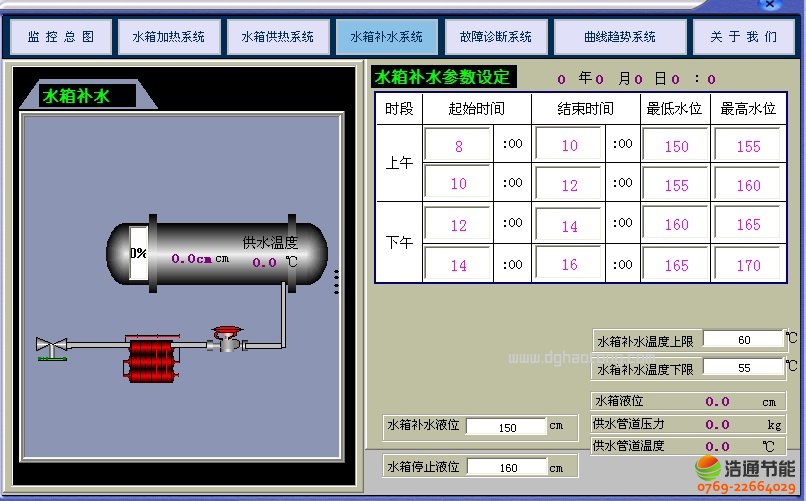Click the 关于我们 button

coord(743,37)
